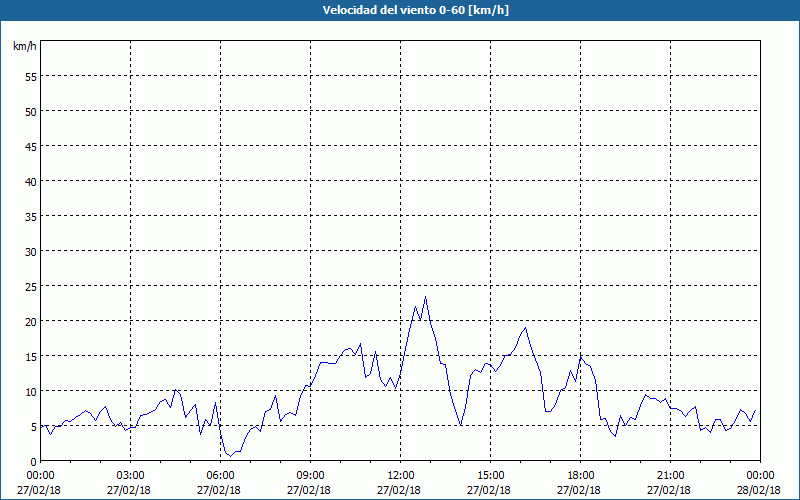Click the wind speed minimum after 06:00
This screenshot has width=800, height=500.
[x=231, y=456]
